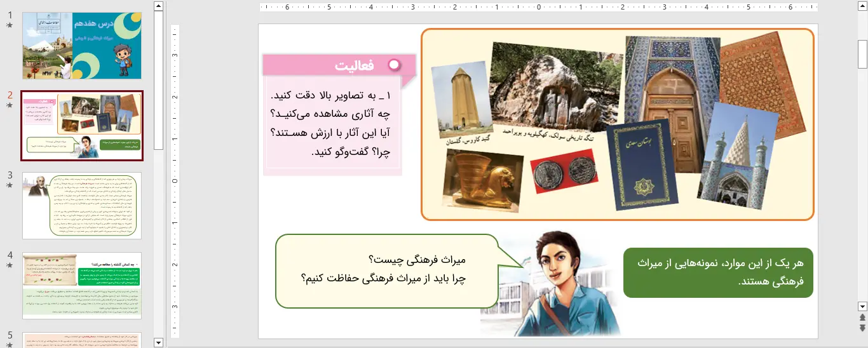This screenshot has width=868, height=348.
Task: Click the animation star under slide 1
Action: (x=10, y=25)
